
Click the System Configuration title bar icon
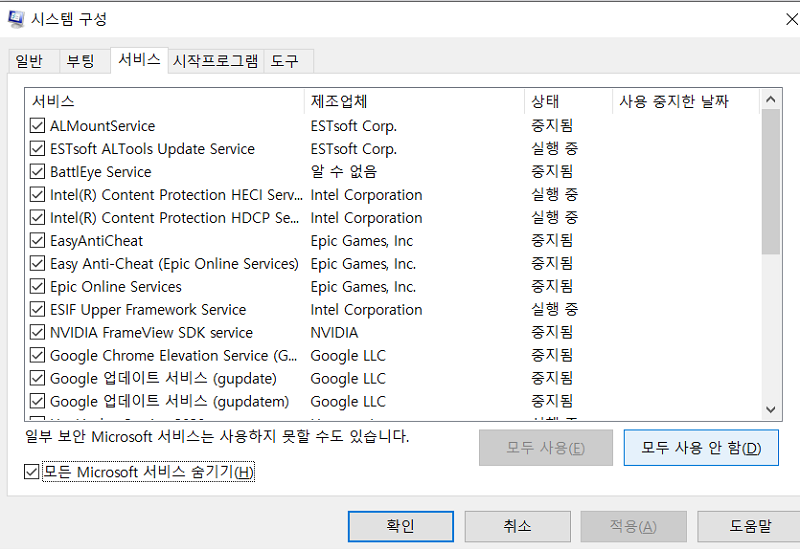16,19
